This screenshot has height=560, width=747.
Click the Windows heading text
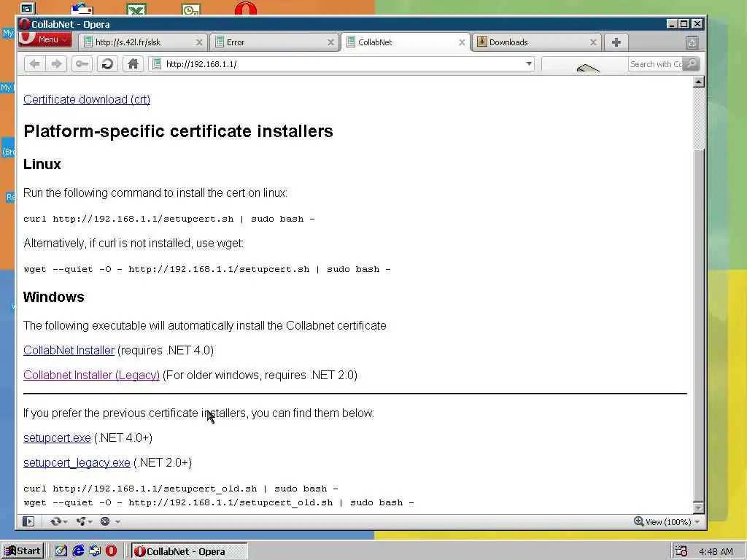tap(54, 297)
